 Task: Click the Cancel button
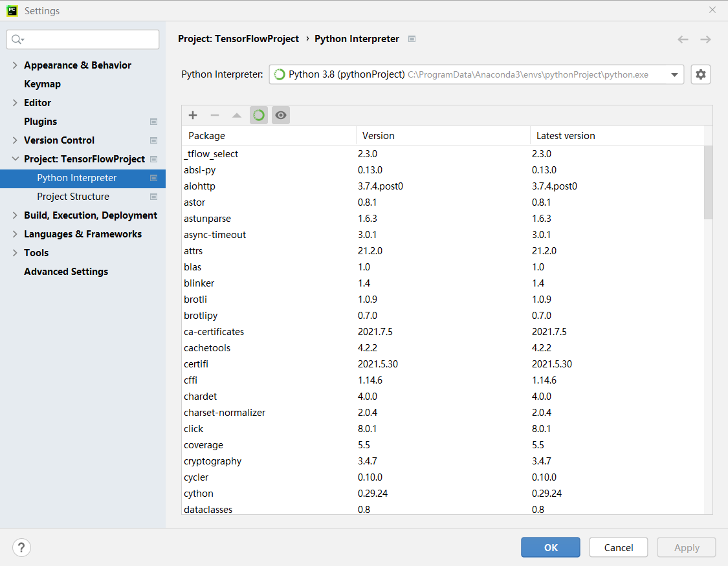click(x=618, y=547)
